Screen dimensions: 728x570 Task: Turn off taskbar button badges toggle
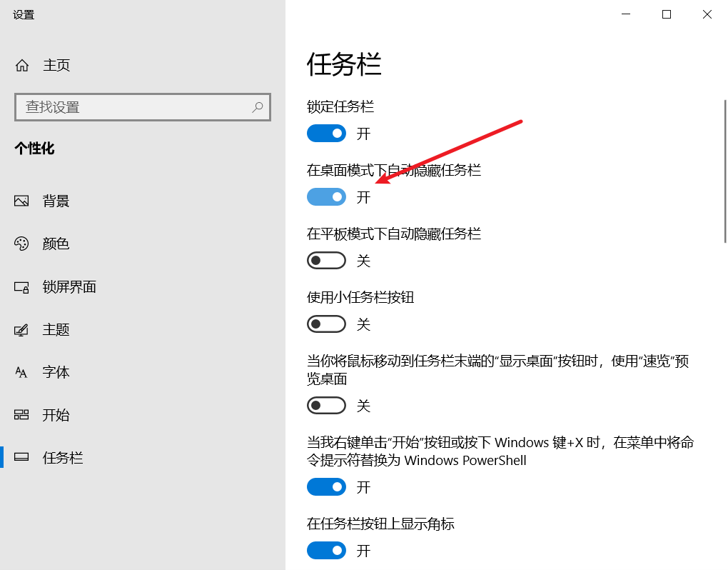click(x=326, y=550)
